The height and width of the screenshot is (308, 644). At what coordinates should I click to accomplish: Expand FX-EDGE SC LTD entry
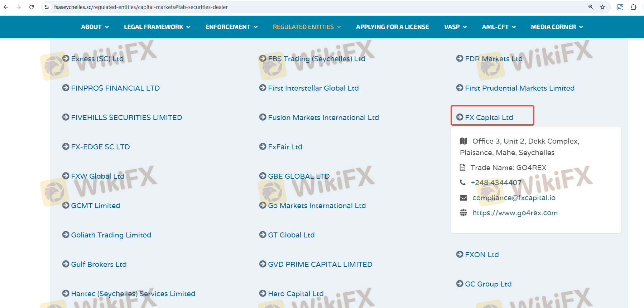[96, 147]
